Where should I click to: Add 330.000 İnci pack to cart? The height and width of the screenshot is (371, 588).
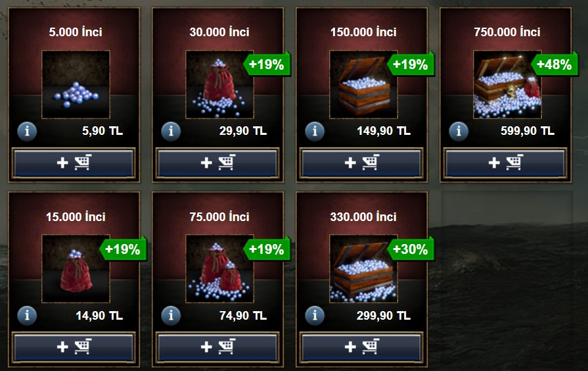coord(361,347)
